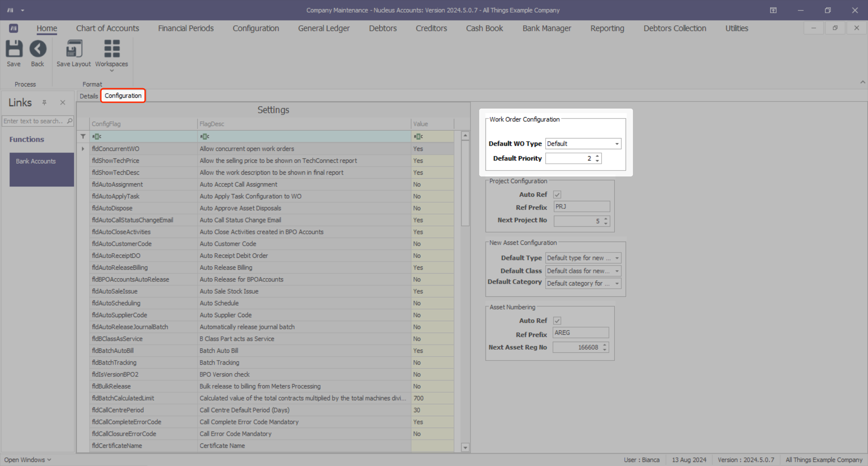Image resolution: width=868 pixels, height=466 pixels.
Task: Open FlagDesc column filter operator icon
Action: point(205,136)
